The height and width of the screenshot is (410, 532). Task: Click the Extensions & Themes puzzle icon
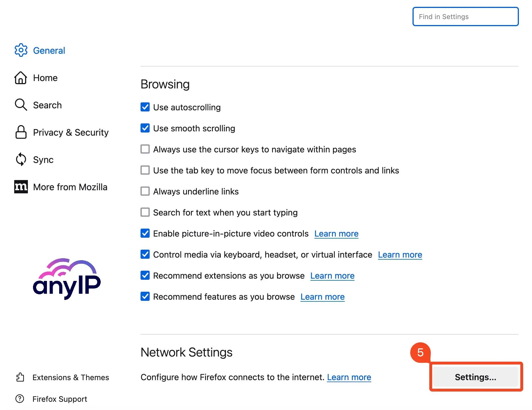point(20,377)
